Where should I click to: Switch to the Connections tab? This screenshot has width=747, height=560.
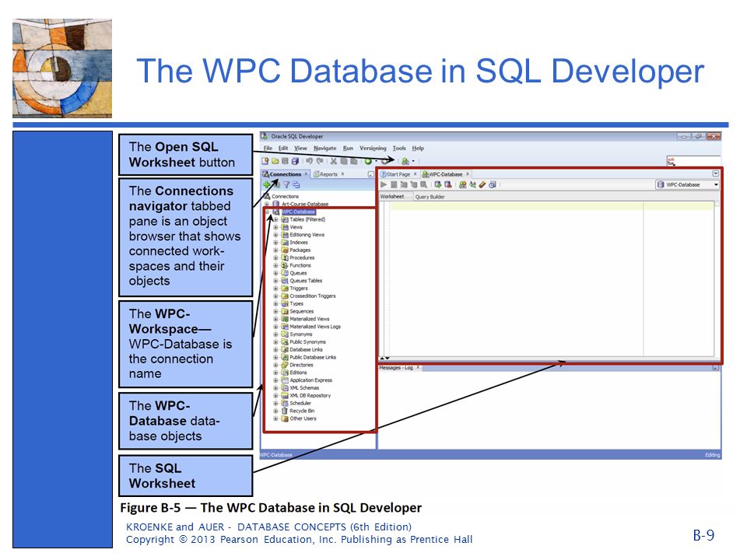tap(286, 174)
